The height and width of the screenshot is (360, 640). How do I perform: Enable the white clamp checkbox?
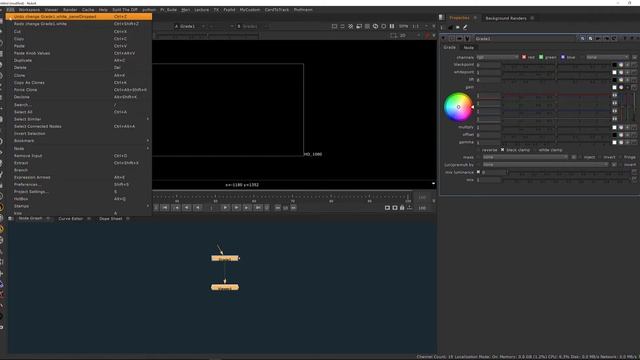tap(535, 150)
